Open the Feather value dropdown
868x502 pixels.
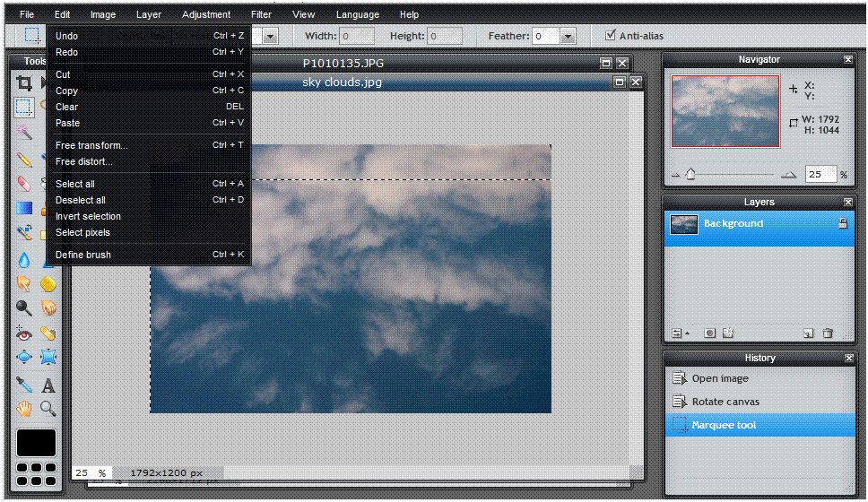[x=568, y=36]
